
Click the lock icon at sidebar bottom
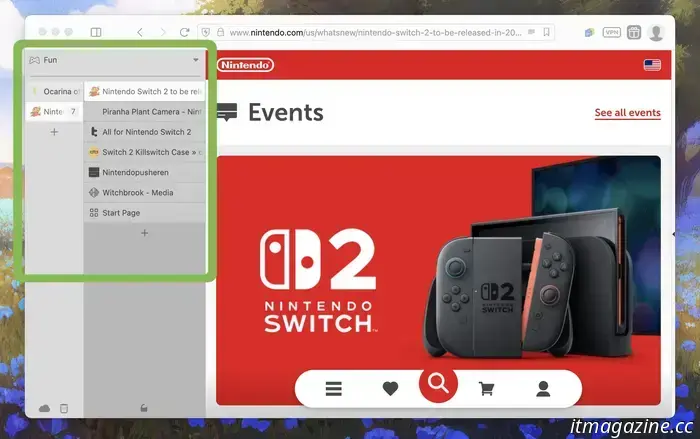144,408
